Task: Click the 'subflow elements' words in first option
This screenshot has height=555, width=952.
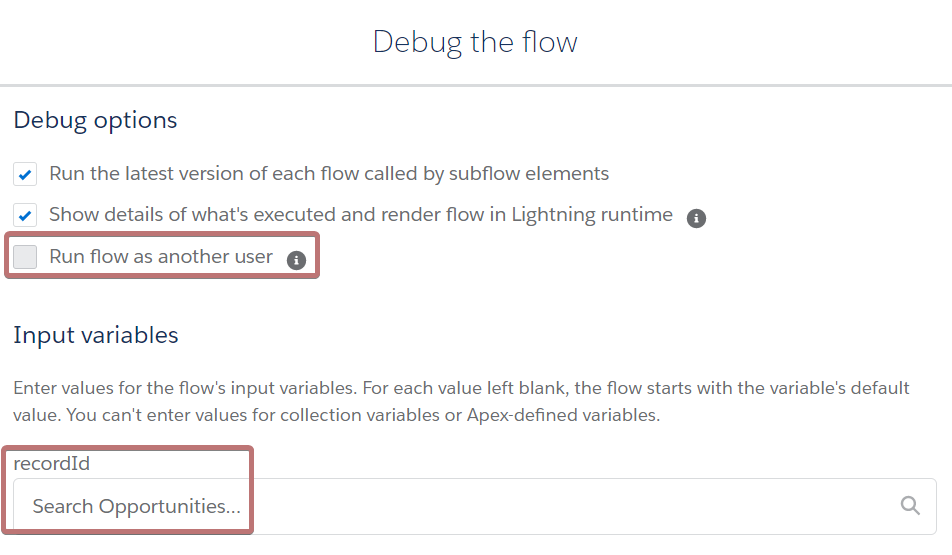Action: click(529, 174)
